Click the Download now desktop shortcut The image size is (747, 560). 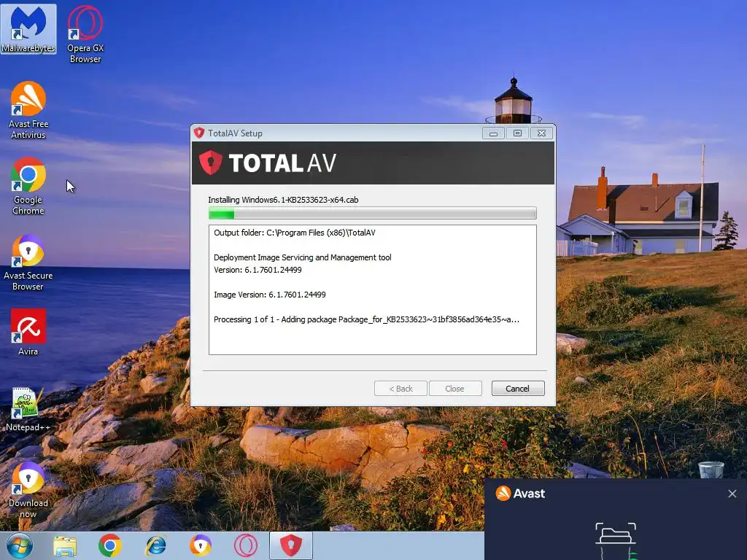pyautogui.click(x=28, y=490)
